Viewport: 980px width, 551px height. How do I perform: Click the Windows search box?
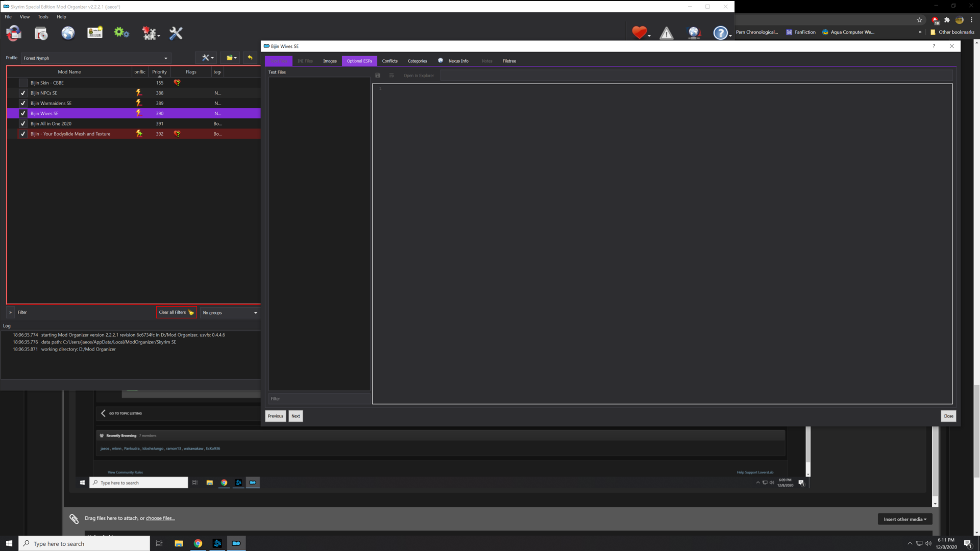tap(84, 543)
